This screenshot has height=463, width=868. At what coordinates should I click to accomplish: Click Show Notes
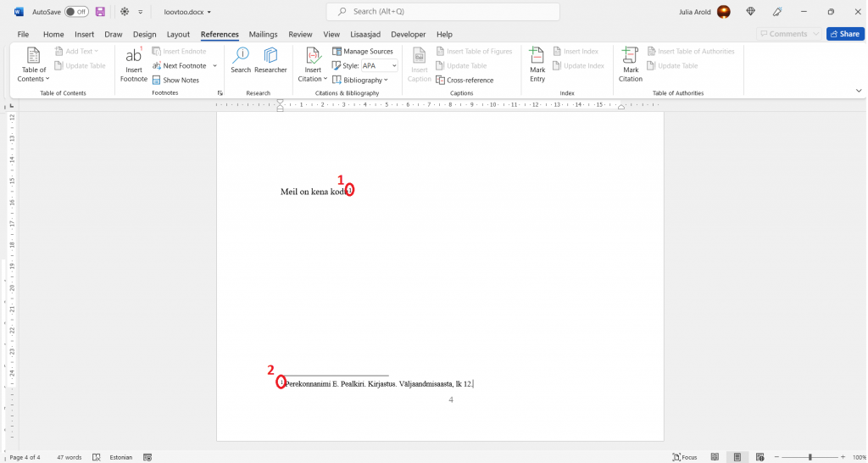point(175,80)
